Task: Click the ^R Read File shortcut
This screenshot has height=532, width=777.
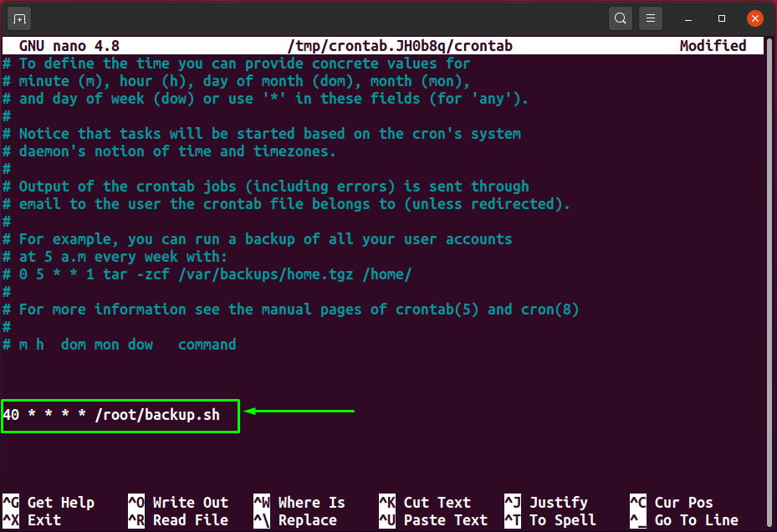Action: click(x=178, y=520)
